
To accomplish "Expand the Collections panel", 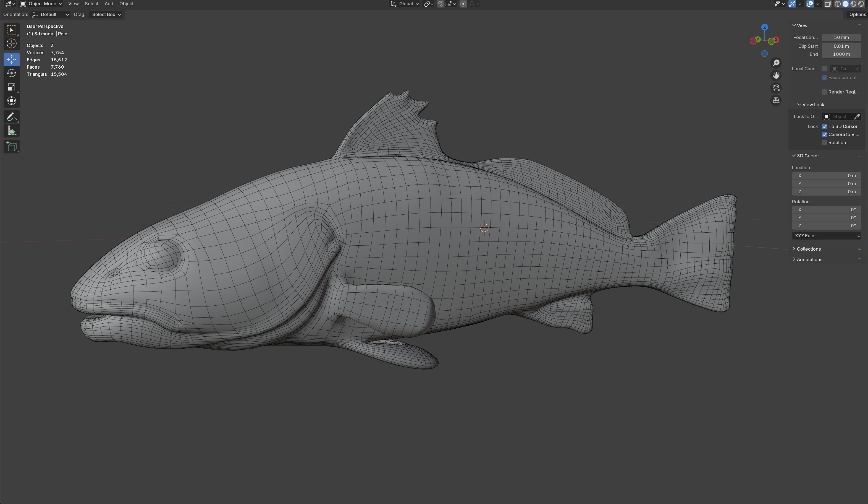I will pos(808,249).
